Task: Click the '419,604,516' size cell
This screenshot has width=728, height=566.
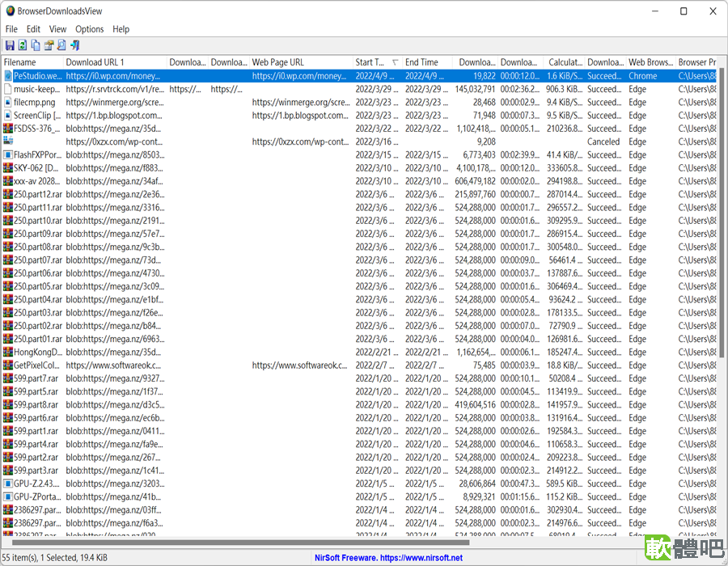Action: pos(475,404)
